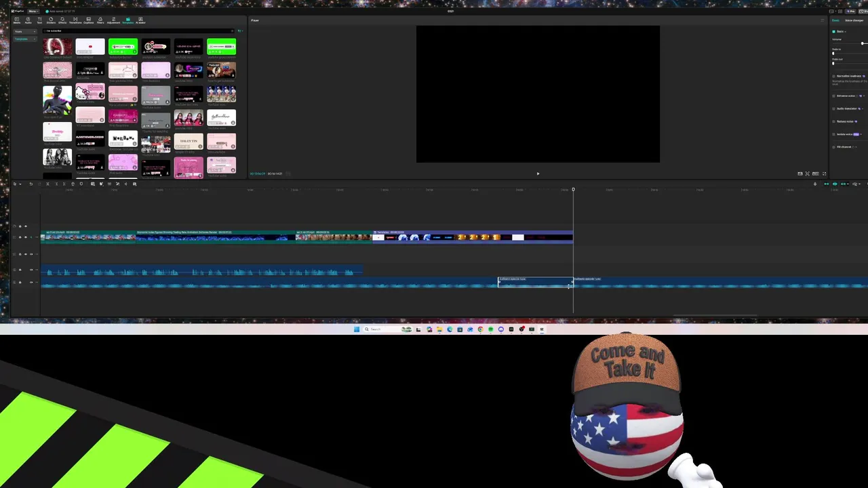Open the Select tool mode dropdown

(20, 184)
